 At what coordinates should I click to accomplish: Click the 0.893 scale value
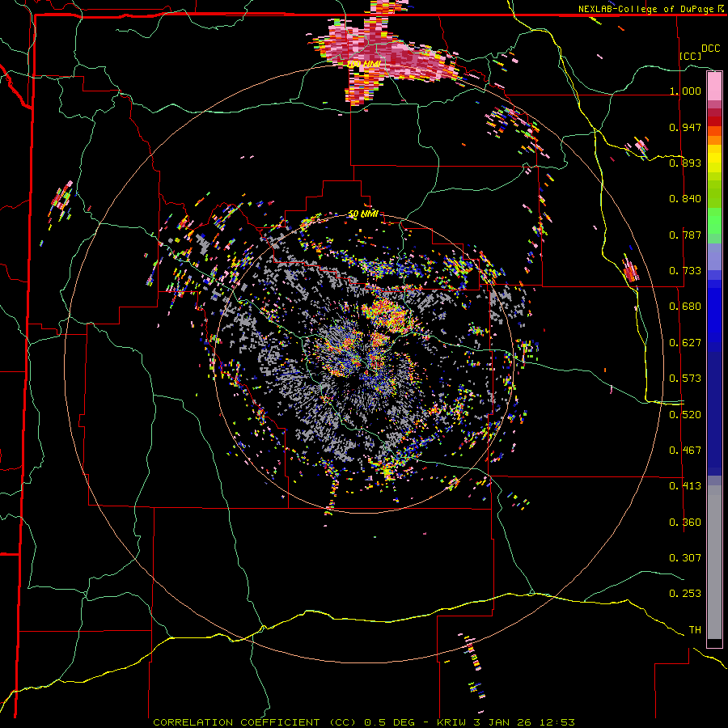pos(685,163)
